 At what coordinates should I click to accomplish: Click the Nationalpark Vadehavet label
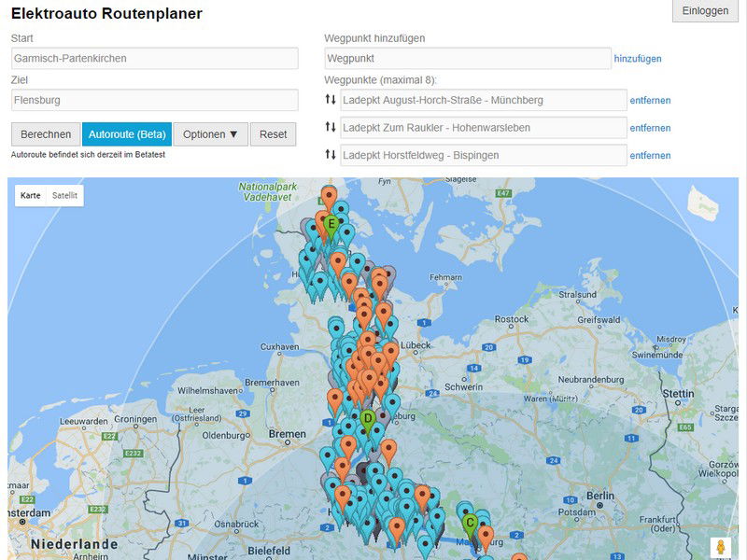pyautogui.click(x=267, y=191)
